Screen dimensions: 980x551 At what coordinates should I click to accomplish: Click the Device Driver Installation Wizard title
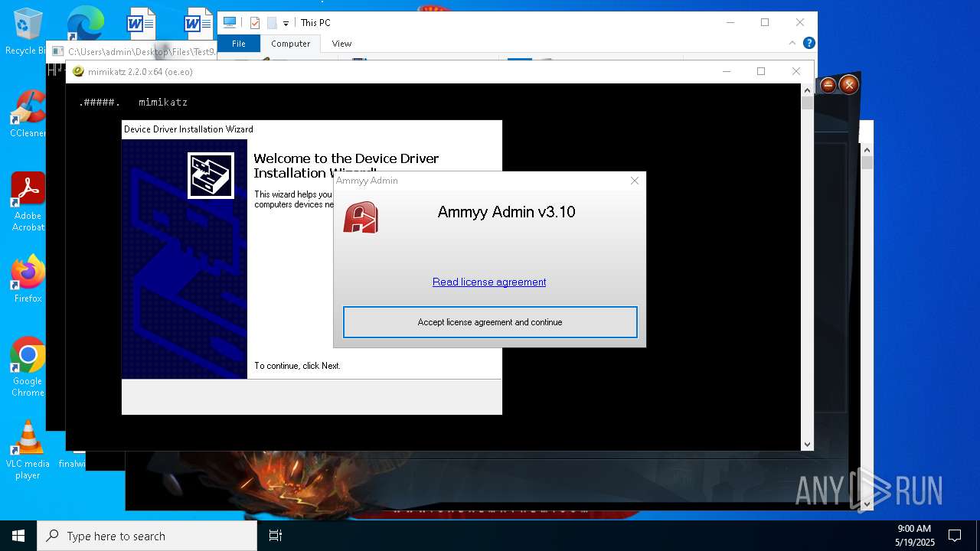(188, 129)
